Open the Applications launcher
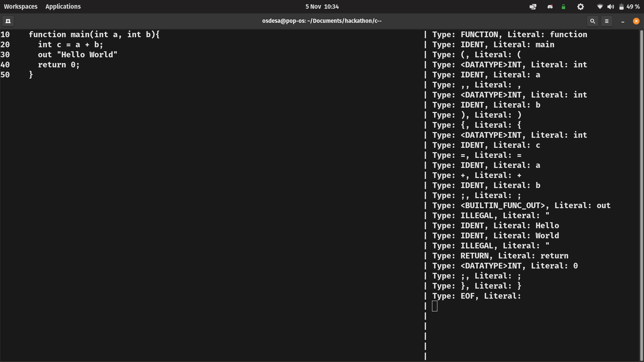Image resolution: width=644 pixels, height=362 pixels. (63, 7)
